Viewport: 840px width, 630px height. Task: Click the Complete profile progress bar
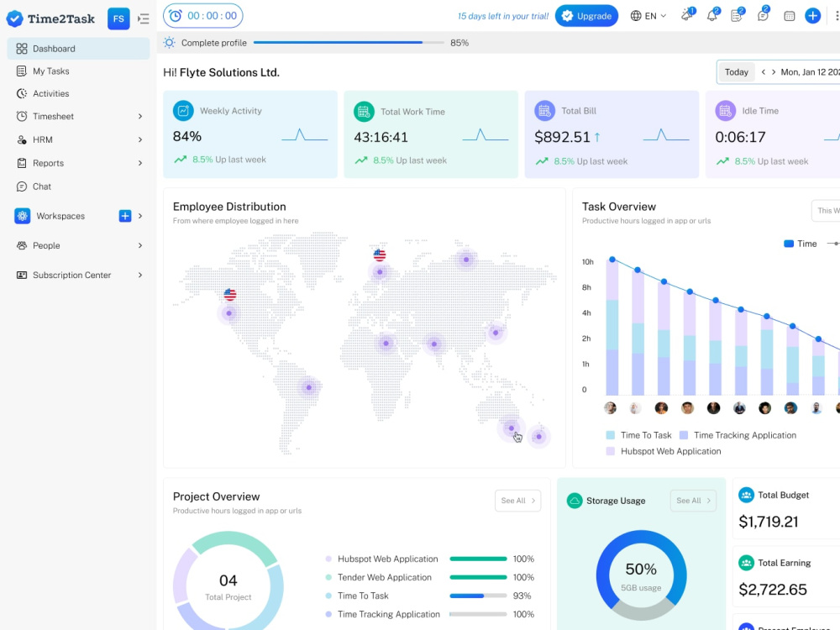(349, 42)
